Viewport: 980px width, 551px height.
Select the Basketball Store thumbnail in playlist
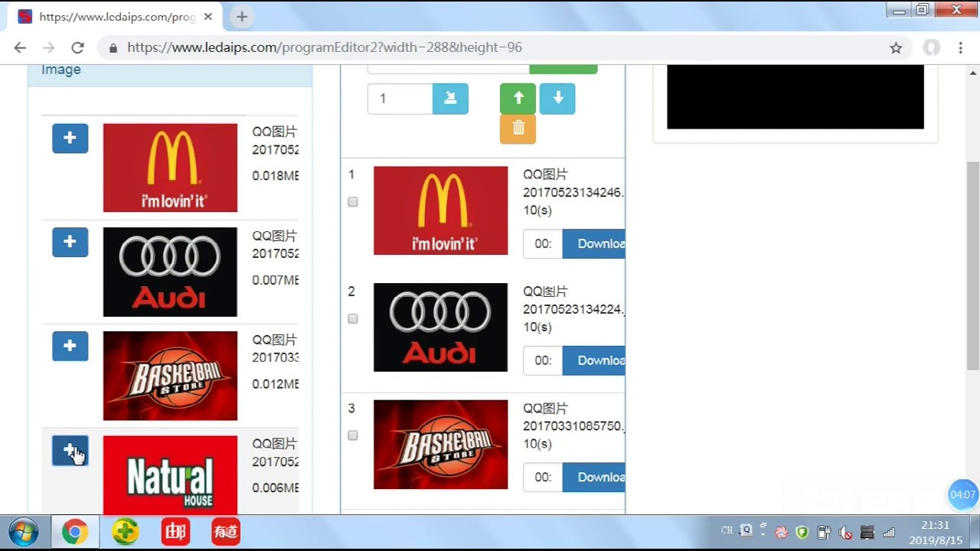(440, 445)
